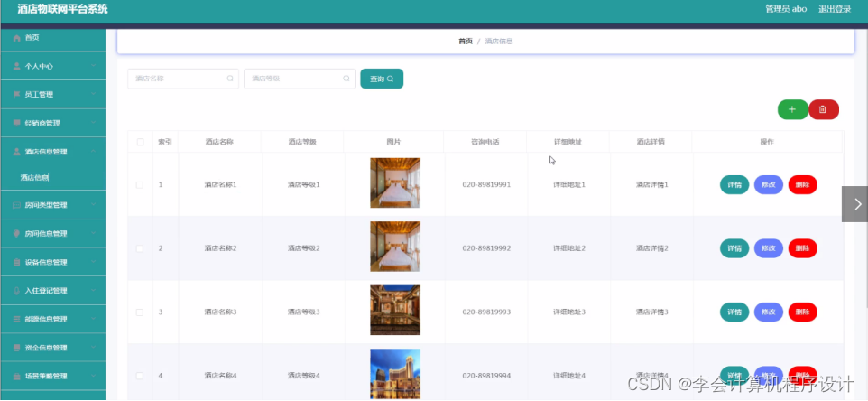This screenshot has height=401, width=868.
Task: Click the microphone icon beside 入住登记管理
Action: (x=16, y=291)
